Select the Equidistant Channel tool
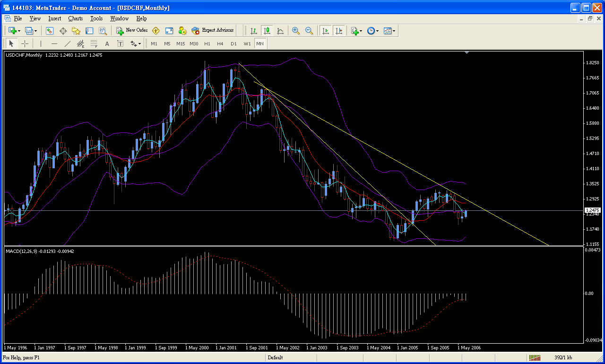Viewport: 605px width, 364px height. 80,43
